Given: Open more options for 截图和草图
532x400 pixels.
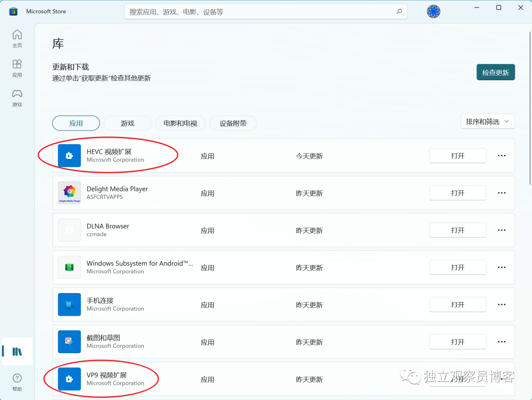Looking at the screenshot, I should pyautogui.click(x=501, y=342).
